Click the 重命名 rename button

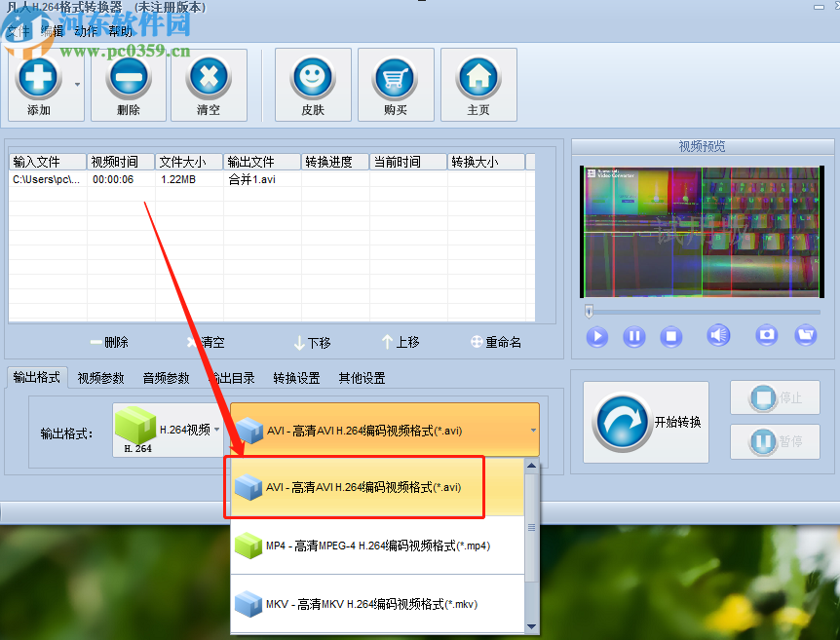point(496,342)
